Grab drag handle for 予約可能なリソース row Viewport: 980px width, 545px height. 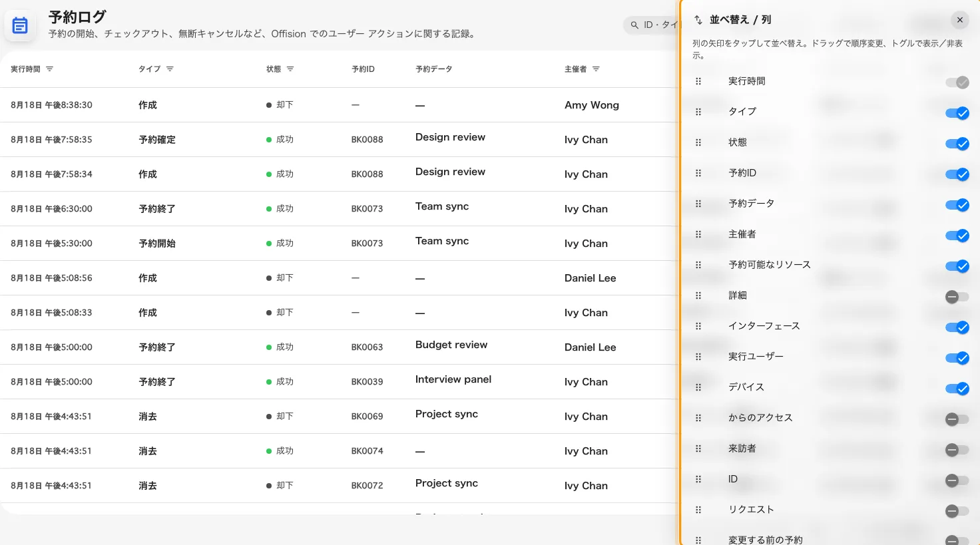coord(698,265)
